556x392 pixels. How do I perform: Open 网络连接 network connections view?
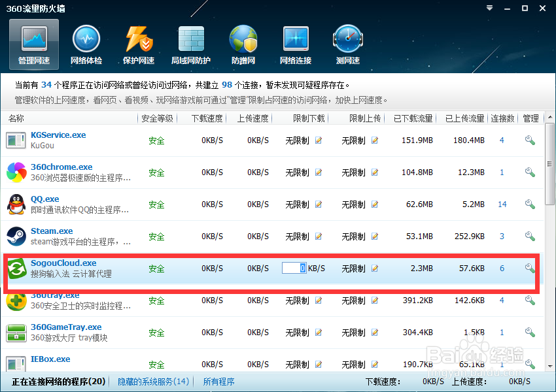click(296, 45)
